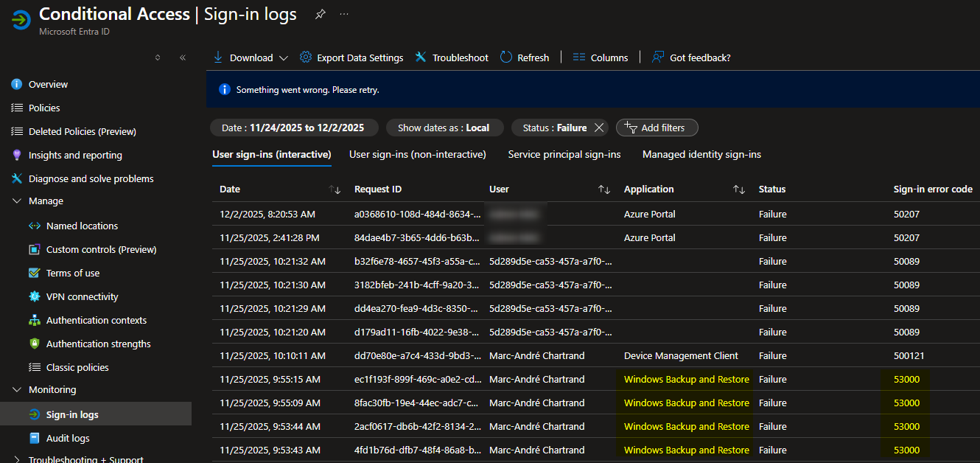
Task: Click error code 53000 in 9:53:43 AM row
Action: (906, 450)
